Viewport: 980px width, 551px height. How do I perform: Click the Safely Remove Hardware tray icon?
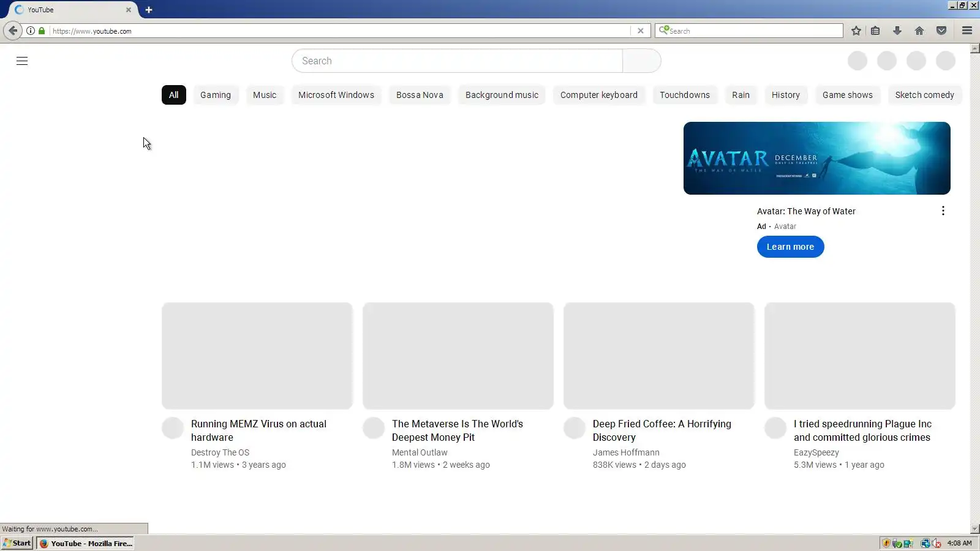click(897, 543)
